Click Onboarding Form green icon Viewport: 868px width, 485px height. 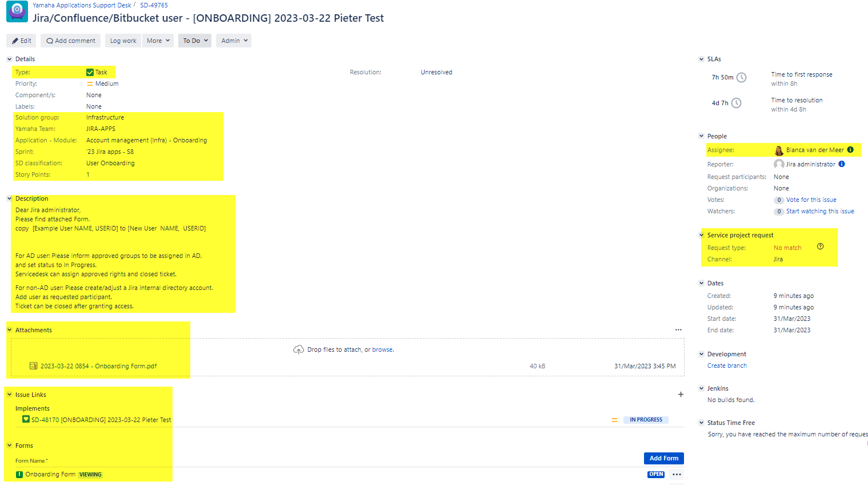pos(19,474)
